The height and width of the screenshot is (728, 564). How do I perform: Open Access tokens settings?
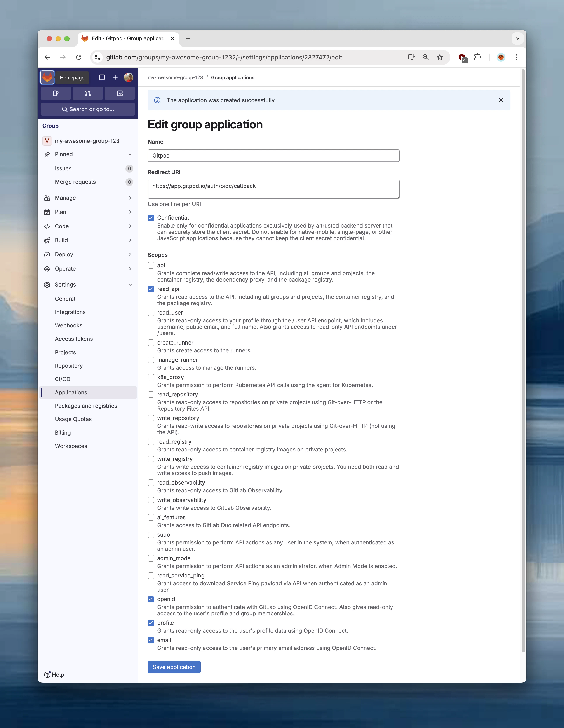88,339
